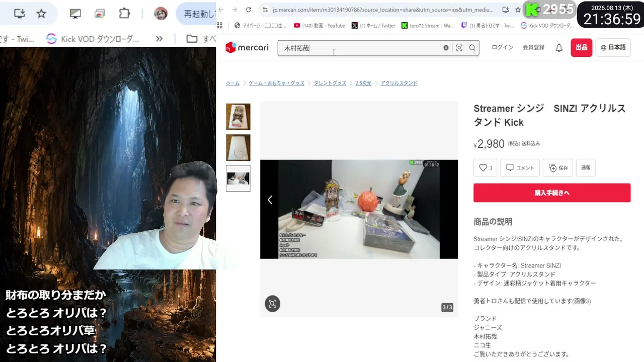The height and width of the screenshot is (362, 644).
Task: Open the 日本語 language selector
Action: (613, 47)
